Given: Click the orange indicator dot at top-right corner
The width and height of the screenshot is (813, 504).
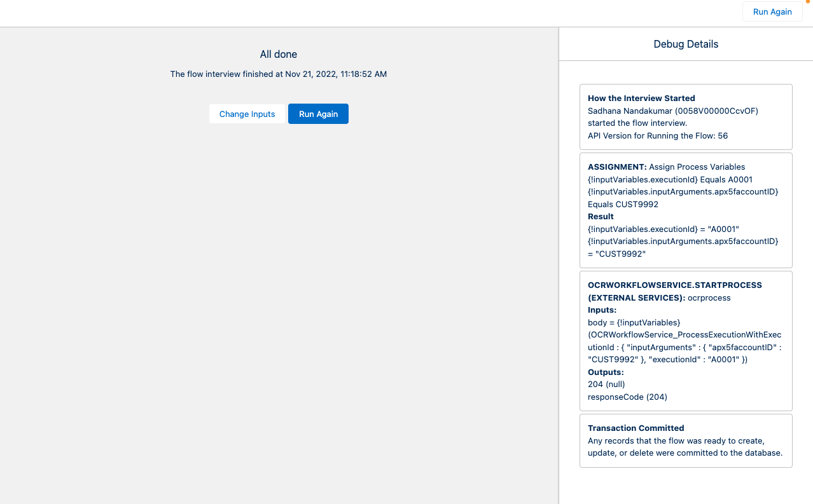Looking at the screenshot, I should (807, 2).
